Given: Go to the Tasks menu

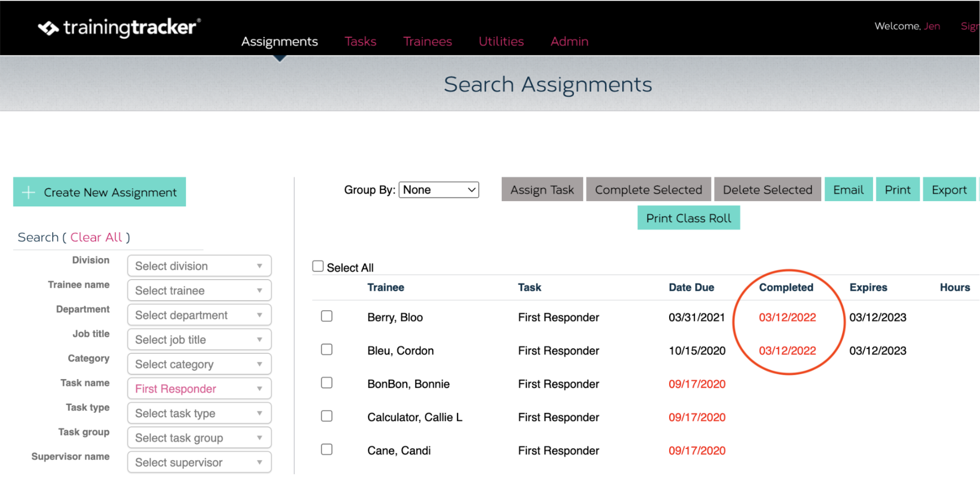Looking at the screenshot, I should pyautogui.click(x=360, y=41).
